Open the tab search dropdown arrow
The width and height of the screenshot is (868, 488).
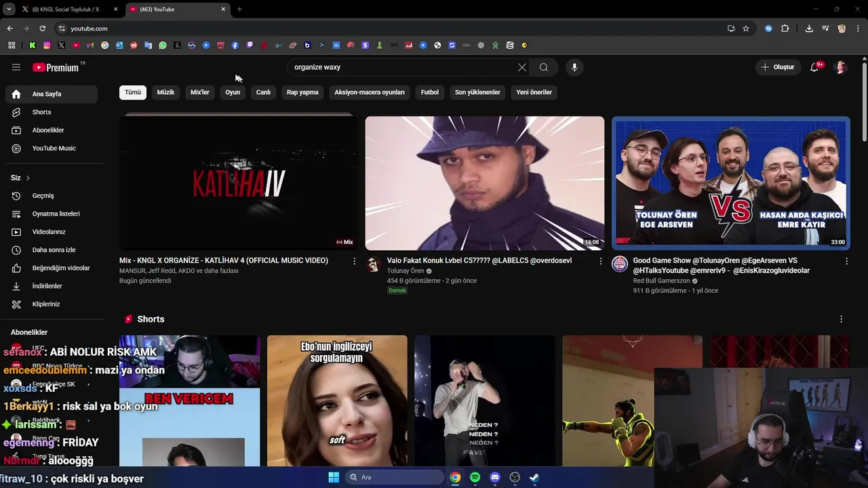pyautogui.click(x=9, y=9)
